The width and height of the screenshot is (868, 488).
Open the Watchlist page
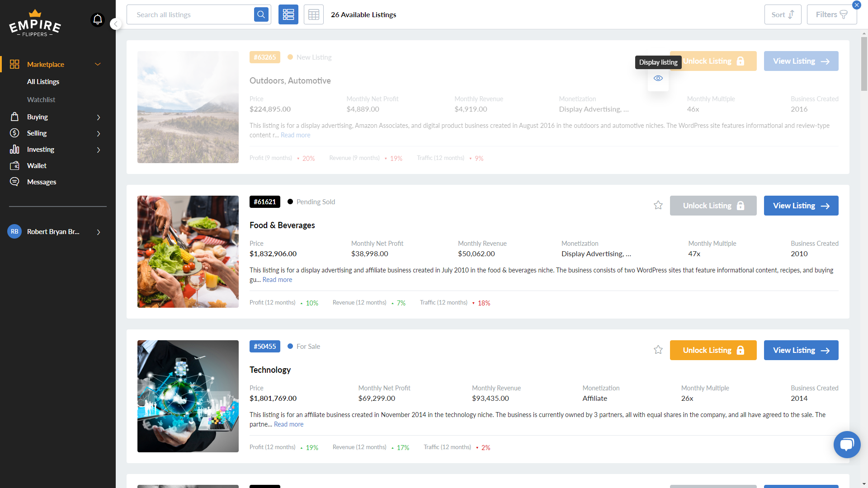(41, 99)
